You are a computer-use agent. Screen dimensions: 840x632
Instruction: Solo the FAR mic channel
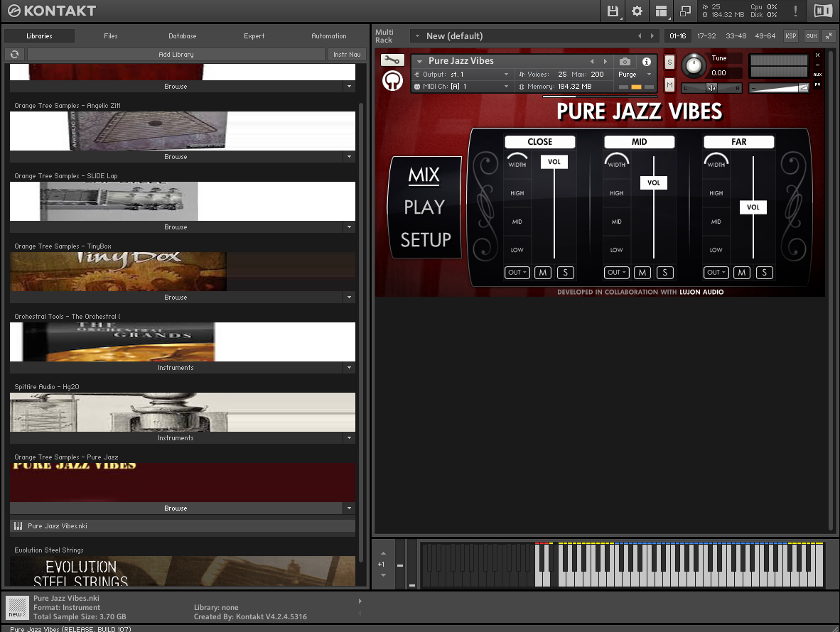(x=765, y=273)
